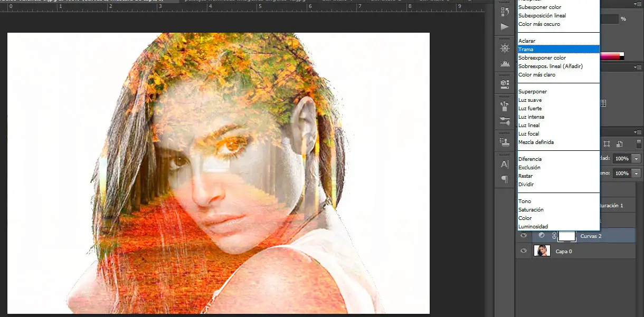This screenshot has width=644, height=317.
Task: Select Luminosidad blend mode
Action: pyautogui.click(x=558, y=226)
